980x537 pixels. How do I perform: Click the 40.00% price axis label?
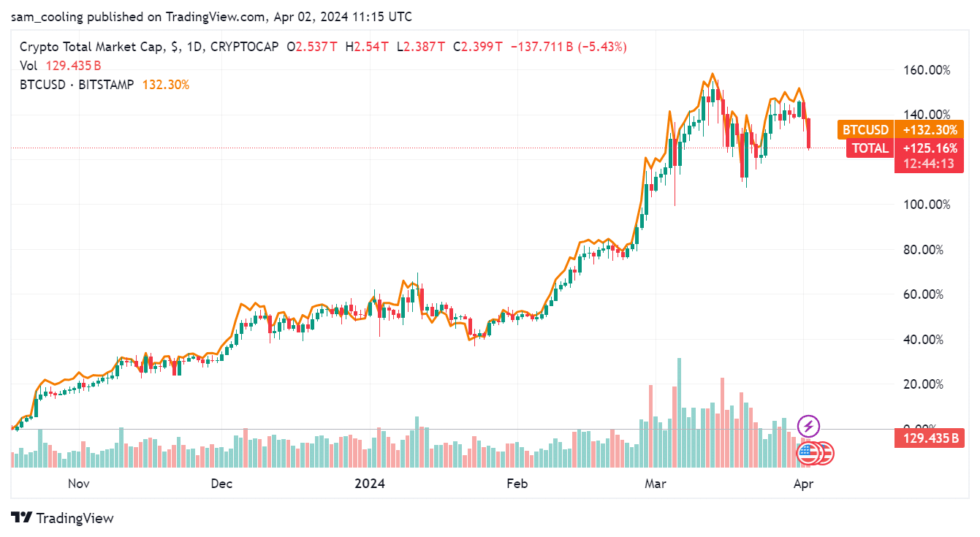(924, 339)
